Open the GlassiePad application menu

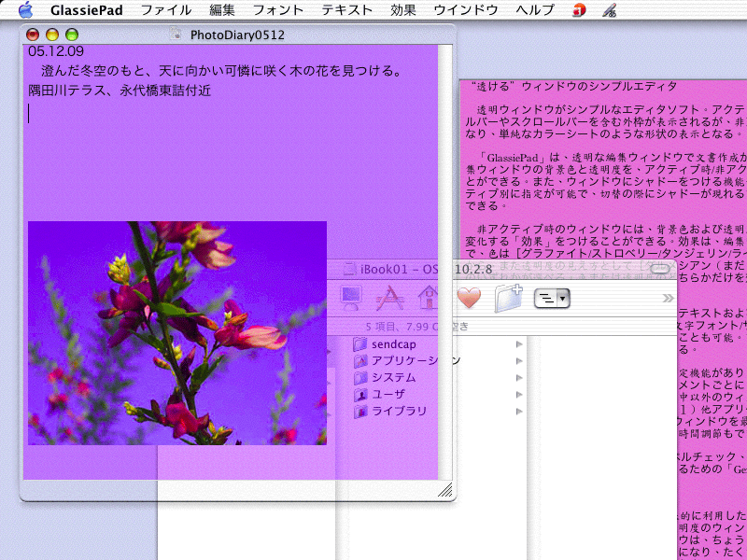click(x=87, y=10)
